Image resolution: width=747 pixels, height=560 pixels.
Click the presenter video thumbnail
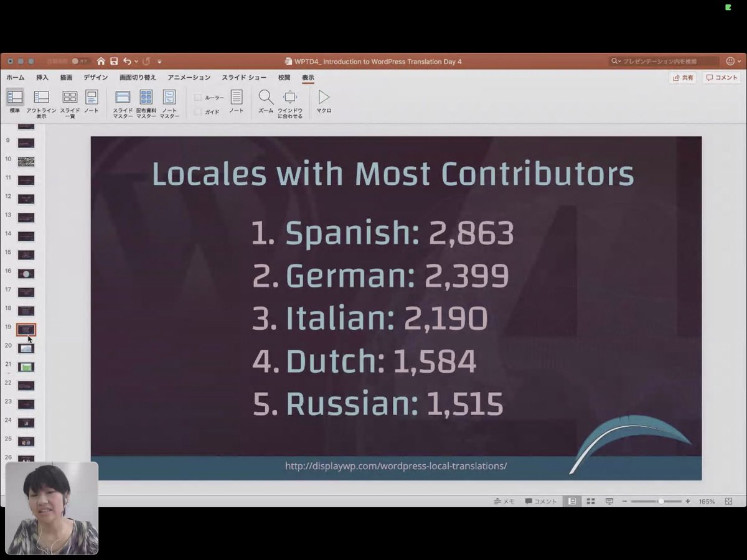pos(52,508)
